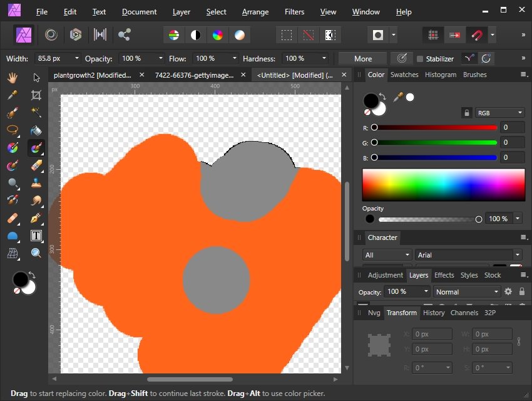Open the Normal blend mode dropdown
Image resolution: width=532 pixels, height=401 pixels.
[x=467, y=292]
